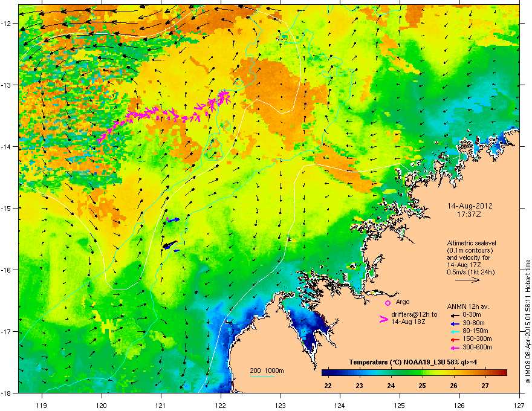This screenshot has width=532, height=411.
Task: Click the longitude axis label 121
Action: click(161, 405)
